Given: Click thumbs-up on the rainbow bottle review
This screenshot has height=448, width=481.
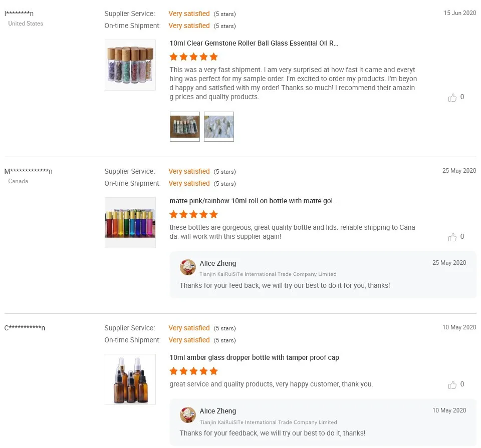Looking at the screenshot, I should [x=452, y=237].
